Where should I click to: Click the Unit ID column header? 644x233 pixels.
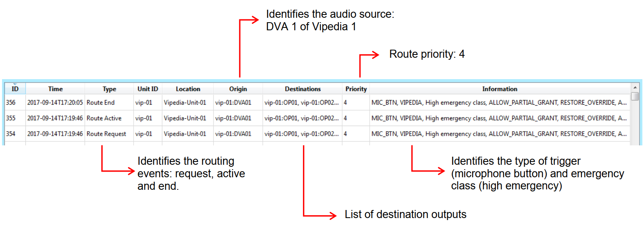pos(148,89)
